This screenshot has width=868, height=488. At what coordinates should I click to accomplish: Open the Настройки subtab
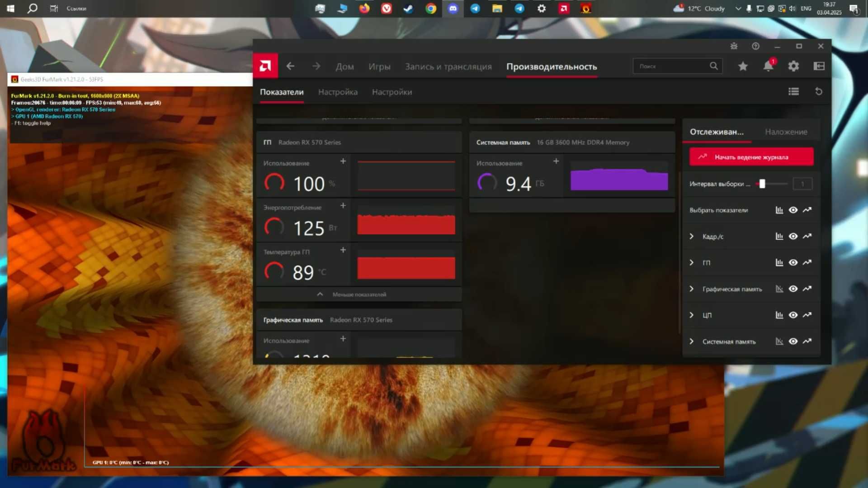point(392,92)
